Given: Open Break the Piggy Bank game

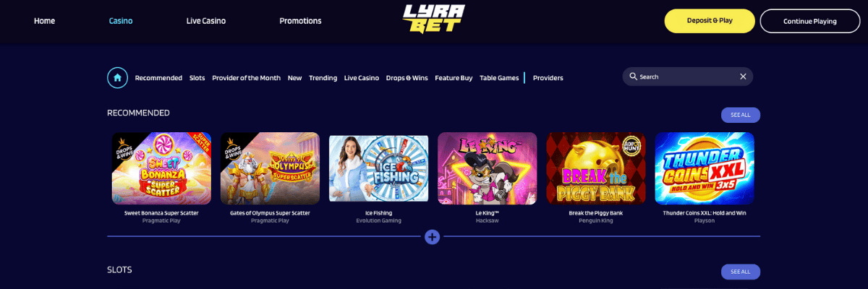Looking at the screenshot, I should 596,168.
